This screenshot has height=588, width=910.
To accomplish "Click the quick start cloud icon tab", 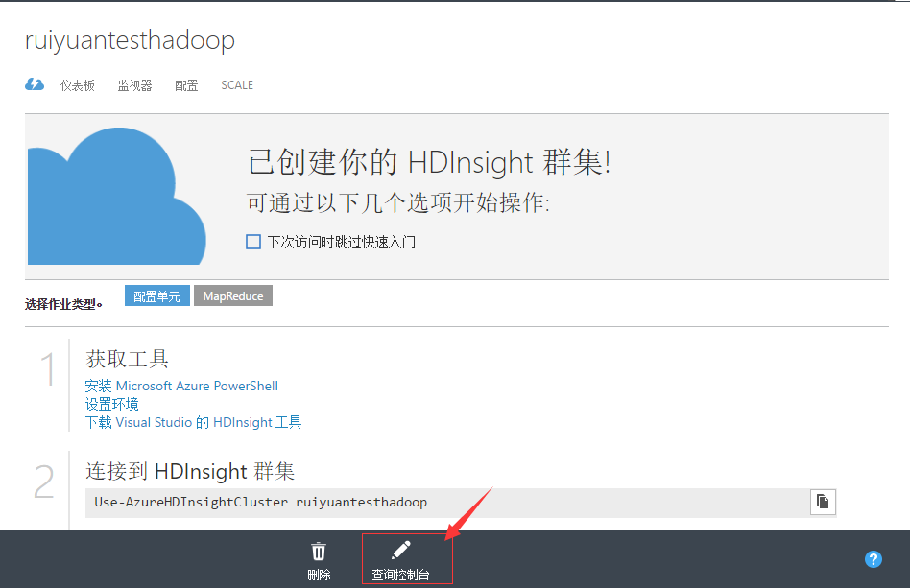I will point(35,84).
